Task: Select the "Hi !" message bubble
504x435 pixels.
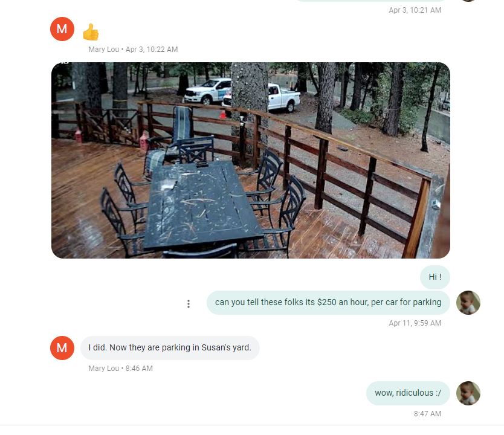Action: 435,277
